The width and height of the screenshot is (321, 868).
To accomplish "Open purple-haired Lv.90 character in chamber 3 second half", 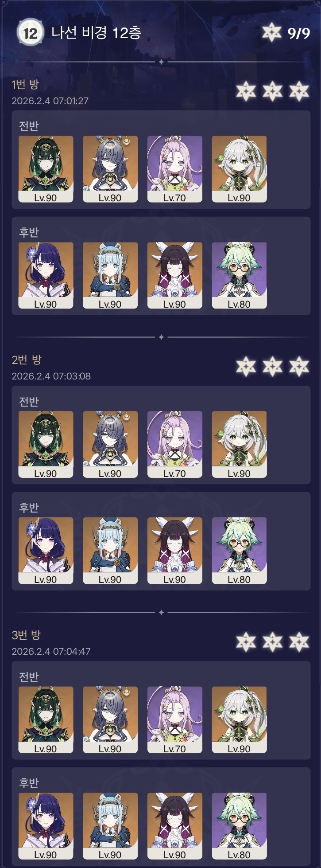I will click(46, 826).
